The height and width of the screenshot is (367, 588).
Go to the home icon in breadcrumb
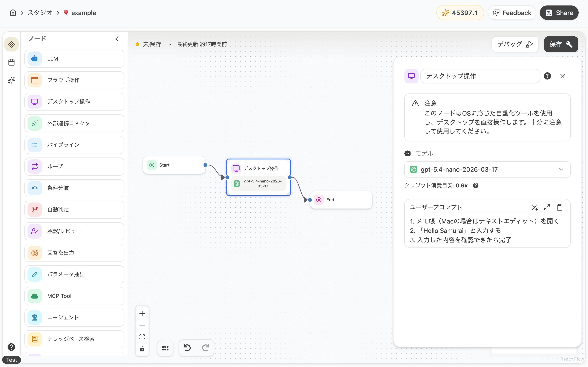click(x=13, y=13)
